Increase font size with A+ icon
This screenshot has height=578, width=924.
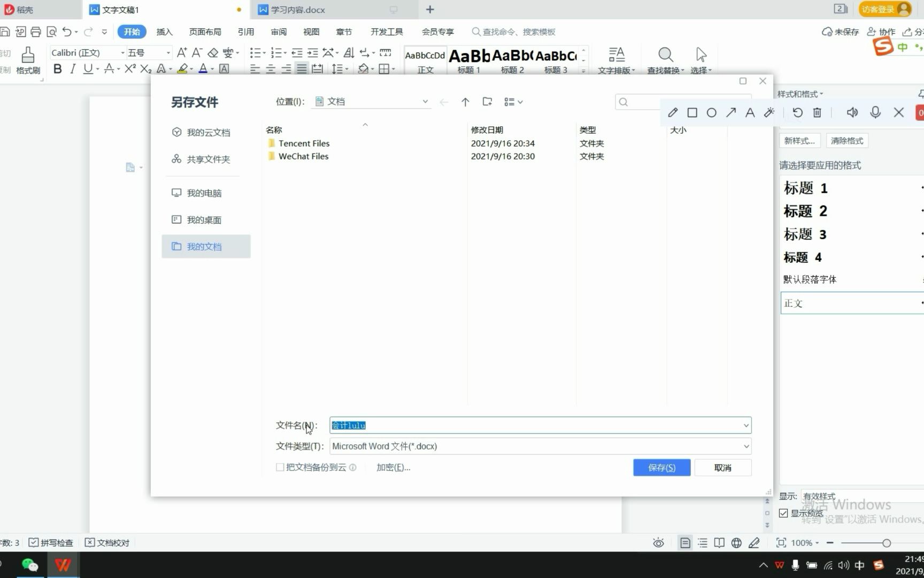coord(182,52)
